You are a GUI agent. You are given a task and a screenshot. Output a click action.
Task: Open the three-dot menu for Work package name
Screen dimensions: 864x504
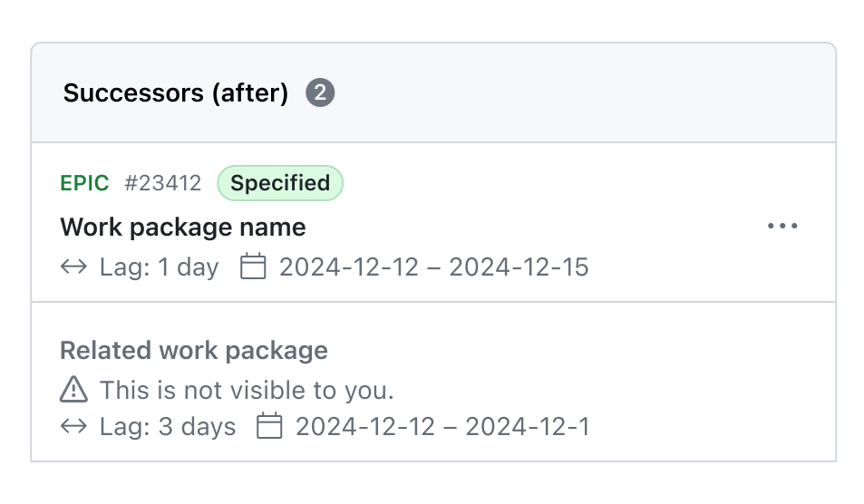tap(781, 227)
